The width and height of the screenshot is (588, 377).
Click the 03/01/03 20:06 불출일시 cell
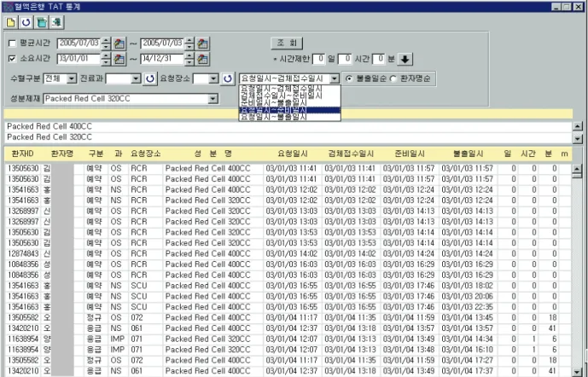point(468,296)
